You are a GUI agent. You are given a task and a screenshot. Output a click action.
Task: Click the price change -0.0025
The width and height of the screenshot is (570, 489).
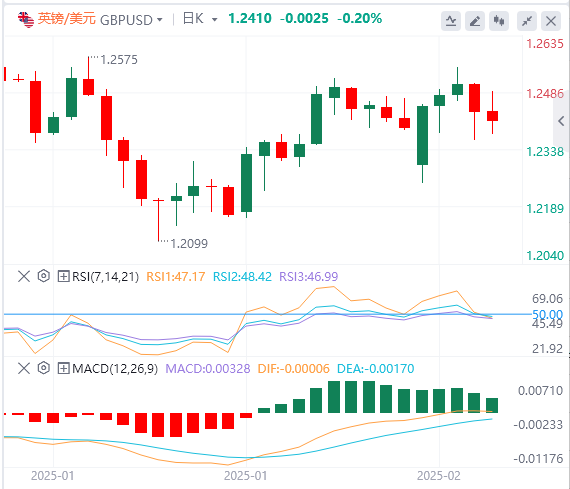pos(304,18)
